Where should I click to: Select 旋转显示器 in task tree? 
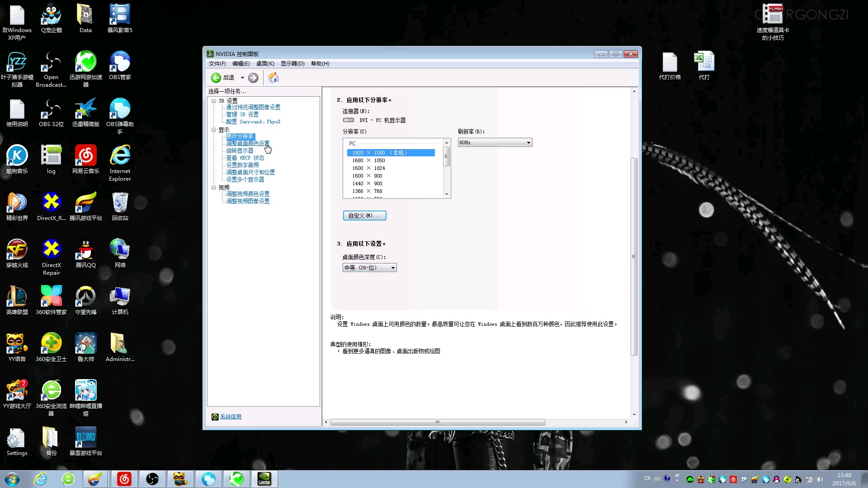pyautogui.click(x=240, y=150)
